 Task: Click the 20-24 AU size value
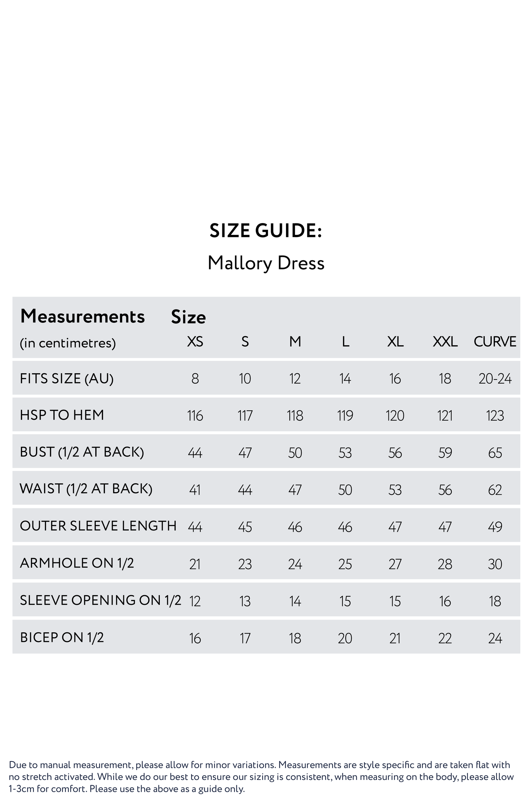[495, 379]
